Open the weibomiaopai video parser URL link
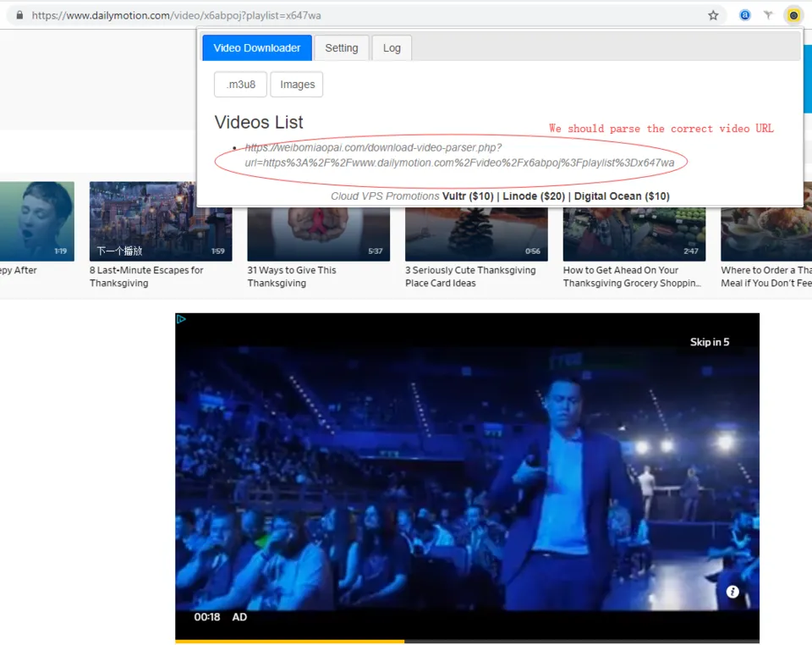The height and width of the screenshot is (645, 812). tap(459, 155)
